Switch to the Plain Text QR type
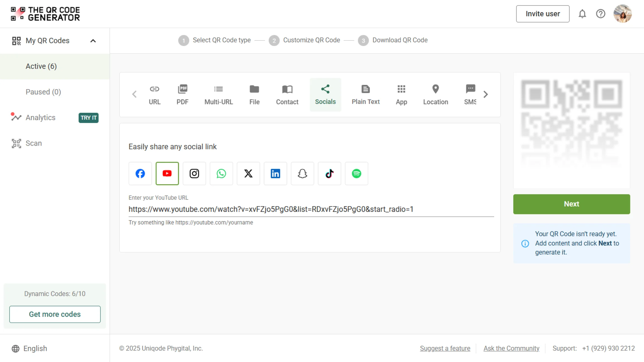The image size is (644, 362). 365,95
